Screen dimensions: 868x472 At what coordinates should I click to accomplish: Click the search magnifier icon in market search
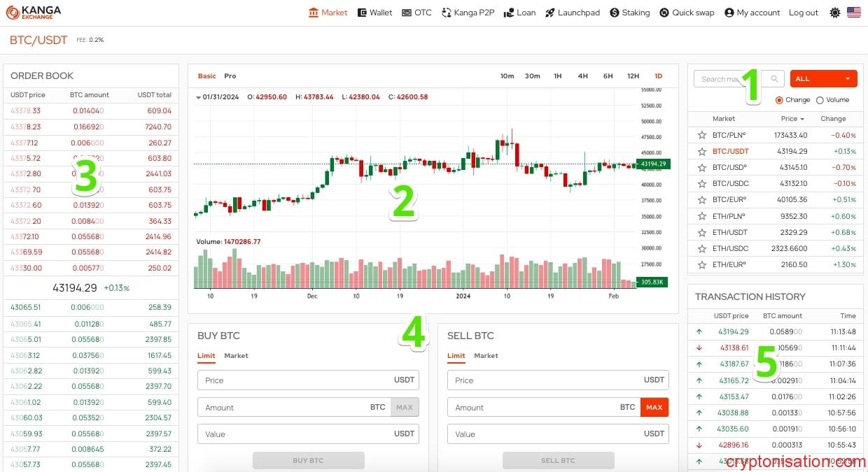[774, 79]
